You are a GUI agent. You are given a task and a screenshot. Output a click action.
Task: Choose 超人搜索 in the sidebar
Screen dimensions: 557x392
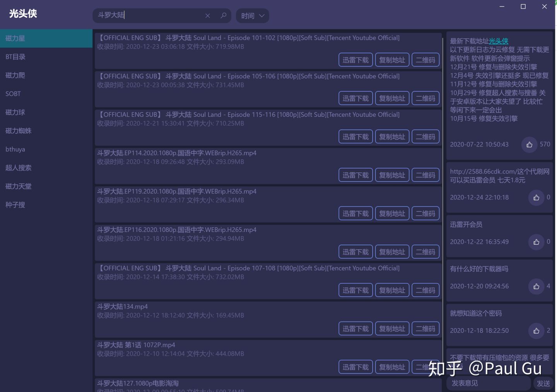pyautogui.click(x=46, y=168)
